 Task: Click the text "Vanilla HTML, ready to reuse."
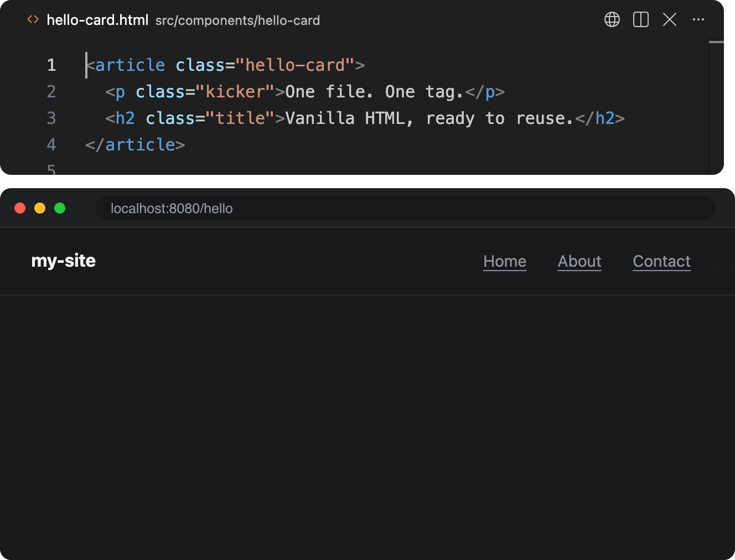(429, 118)
